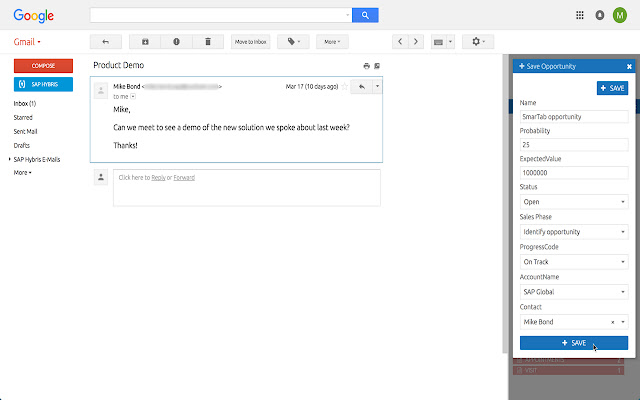The width and height of the screenshot is (640, 400).
Task: Go to newer conversation arrow
Action: coord(400,42)
